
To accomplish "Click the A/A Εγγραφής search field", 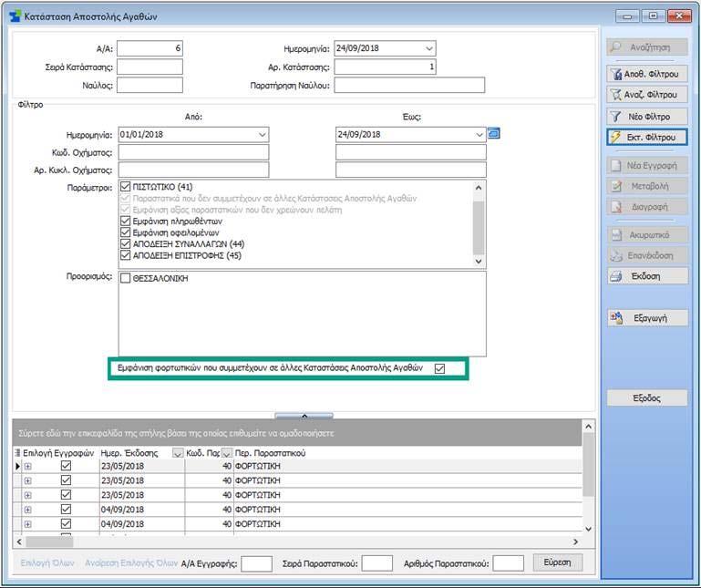I will point(257,563).
